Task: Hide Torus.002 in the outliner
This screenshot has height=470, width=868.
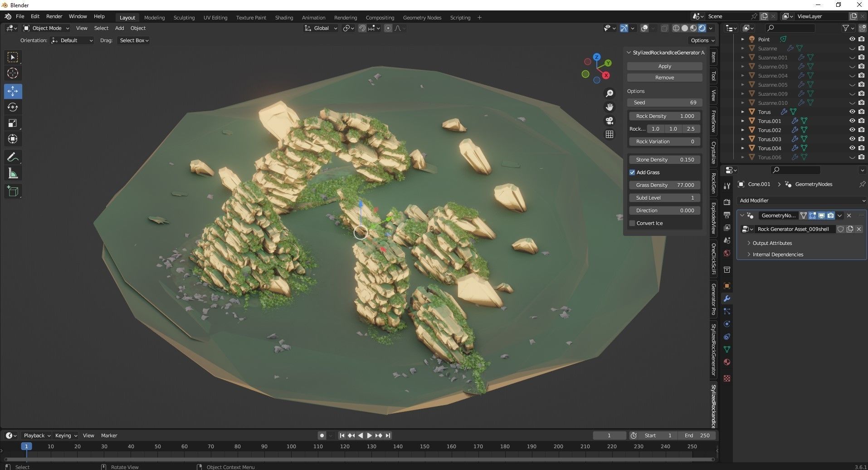Action: click(853, 130)
